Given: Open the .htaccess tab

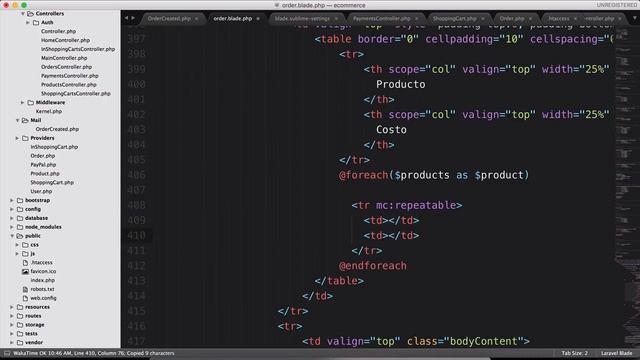Looking at the screenshot, I should pyautogui.click(x=559, y=19).
